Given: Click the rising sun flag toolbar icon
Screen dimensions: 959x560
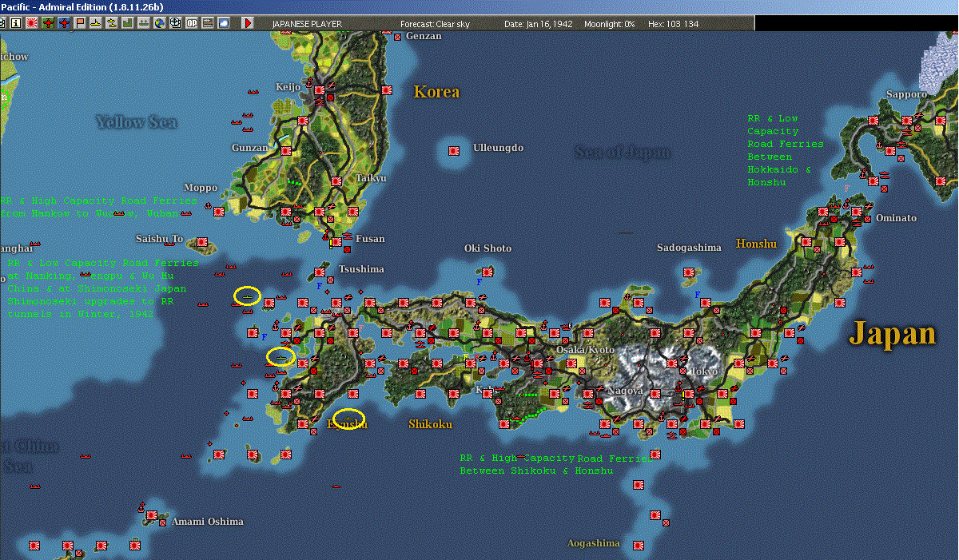Looking at the screenshot, I should (x=31, y=23).
